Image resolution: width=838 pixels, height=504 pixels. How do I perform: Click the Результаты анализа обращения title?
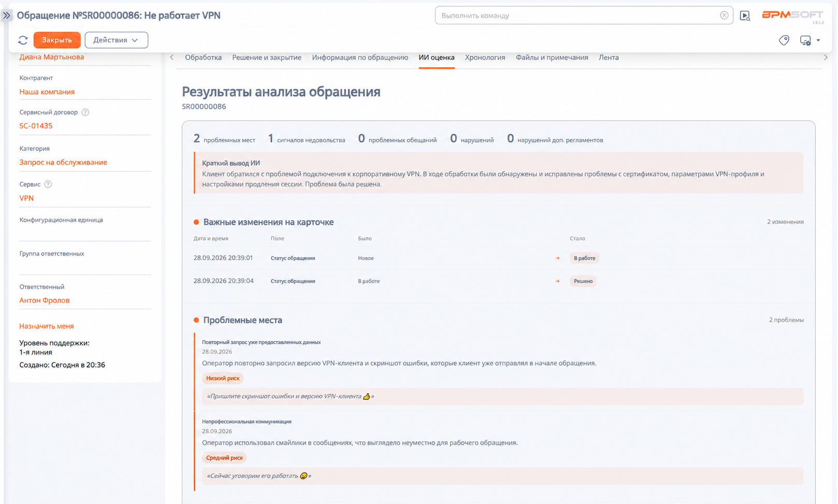click(x=281, y=92)
